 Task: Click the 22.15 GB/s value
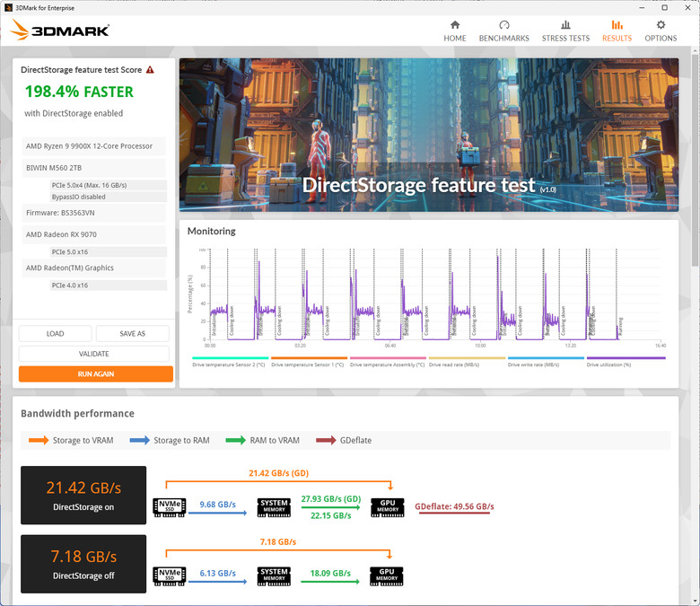[331, 515]
